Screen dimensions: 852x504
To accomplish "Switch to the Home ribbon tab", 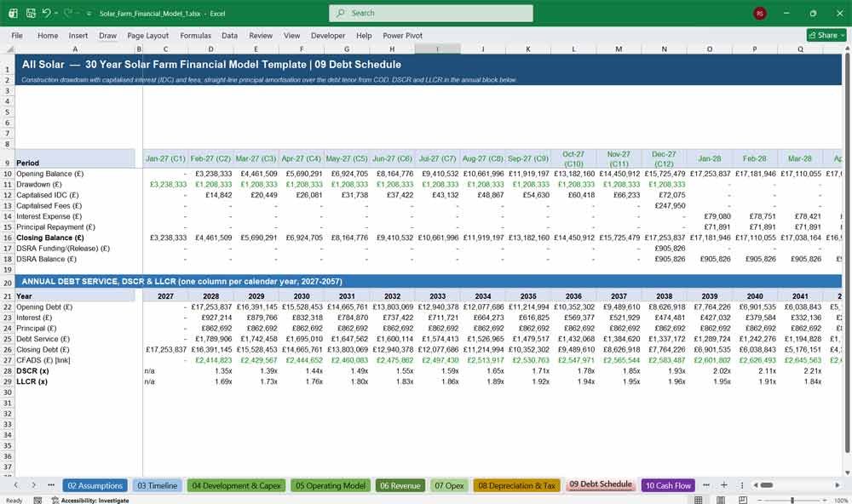I will point(48,35).
